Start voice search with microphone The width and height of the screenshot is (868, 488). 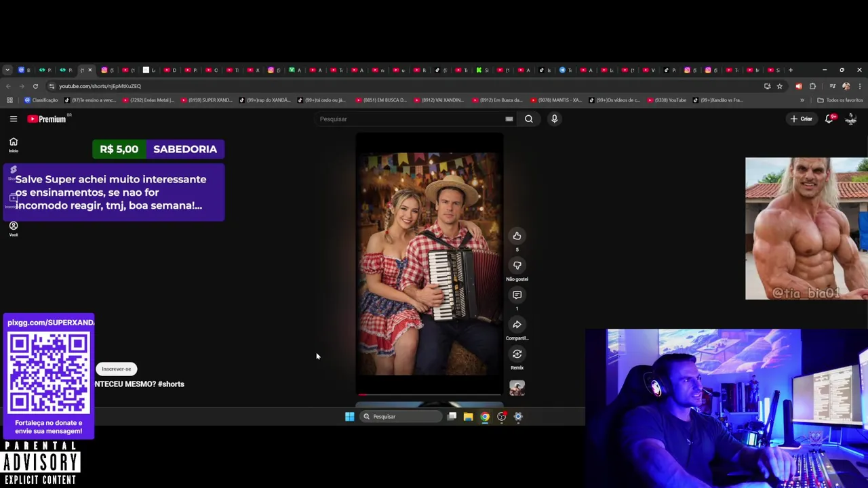point(554,119)
